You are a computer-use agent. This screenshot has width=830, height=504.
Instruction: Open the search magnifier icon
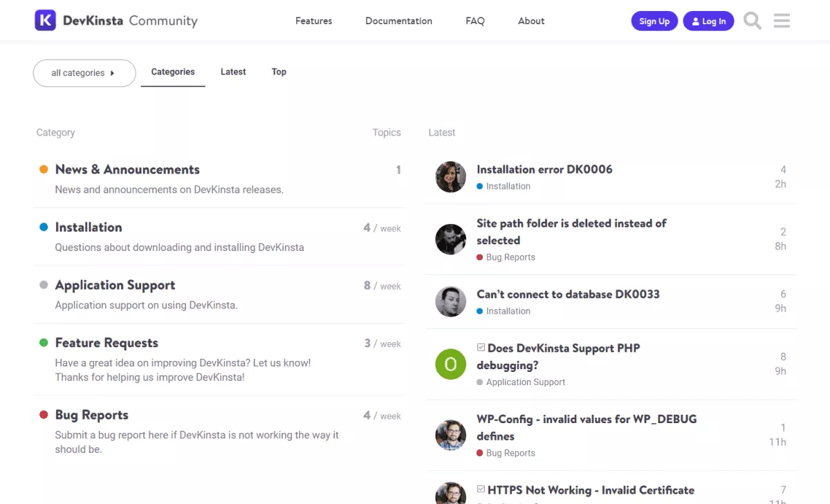[753, 21]
